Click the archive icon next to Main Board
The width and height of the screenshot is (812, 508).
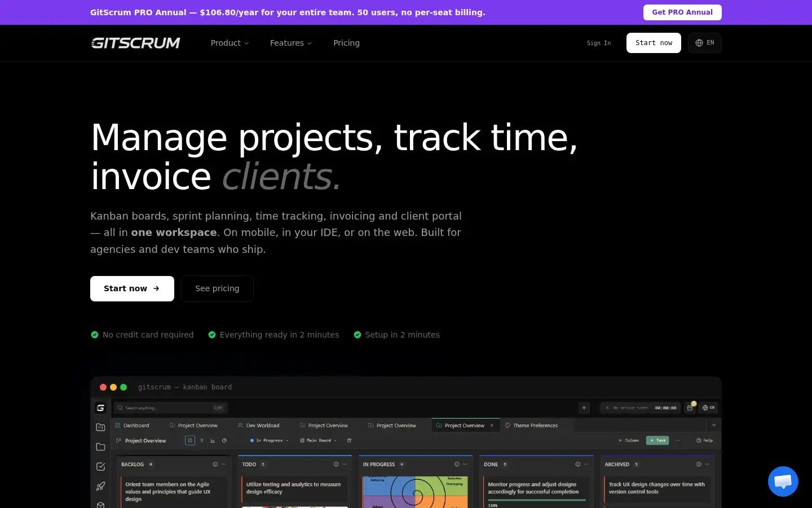[x=349, y=440]
